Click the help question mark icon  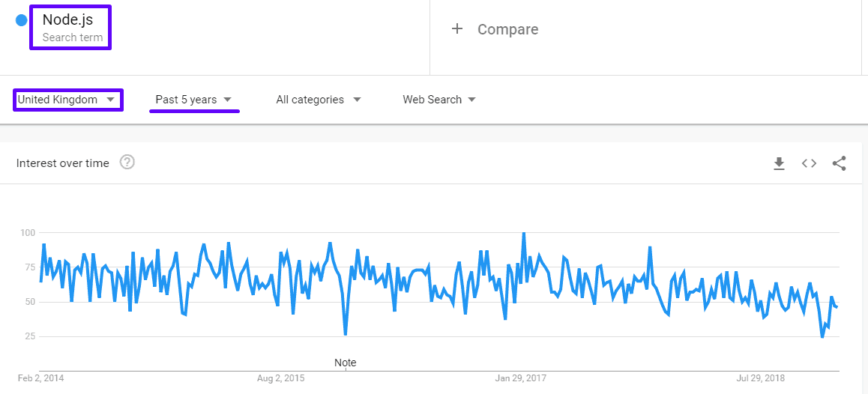pyautogui.click(x=127, y=163)
